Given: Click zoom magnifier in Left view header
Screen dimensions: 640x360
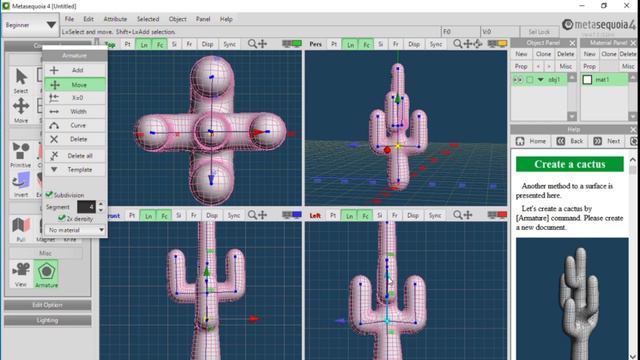Looking at the screenshot, I should pos(458,215).
